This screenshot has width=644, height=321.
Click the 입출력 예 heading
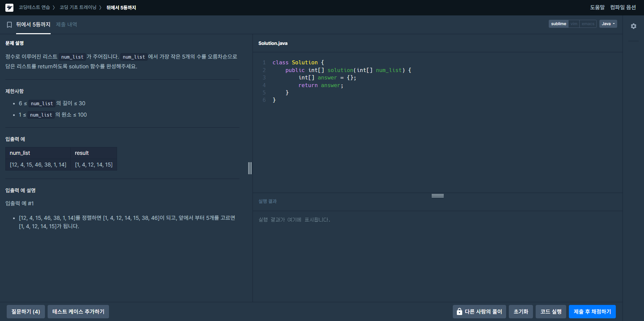tap(15, 139)
